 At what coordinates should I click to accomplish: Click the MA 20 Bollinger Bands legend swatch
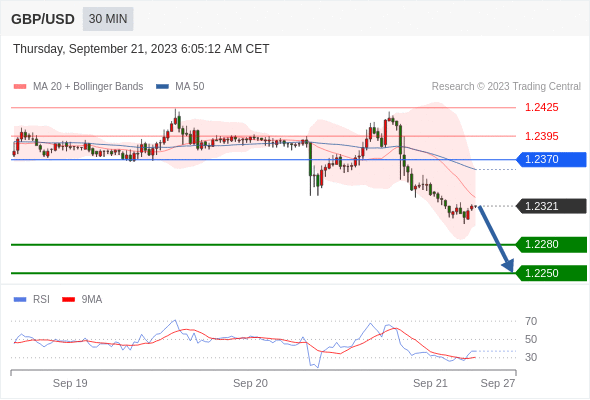20,87
